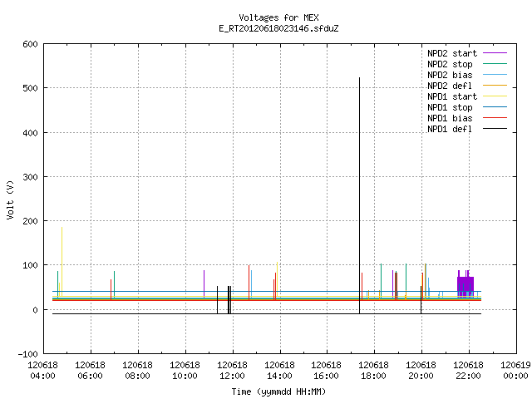Click the Volt (V) axis title
The width and height of the screenshot is (532, 399).
[10, 199]
